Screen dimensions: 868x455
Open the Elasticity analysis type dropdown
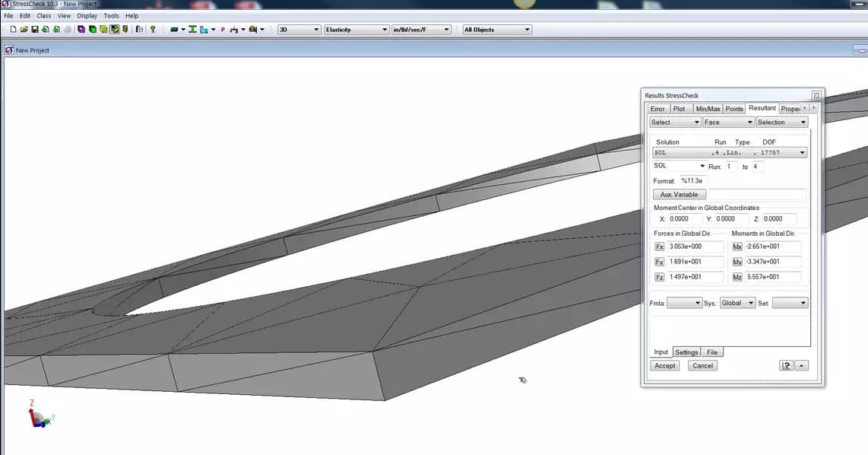tap(356, 30)
